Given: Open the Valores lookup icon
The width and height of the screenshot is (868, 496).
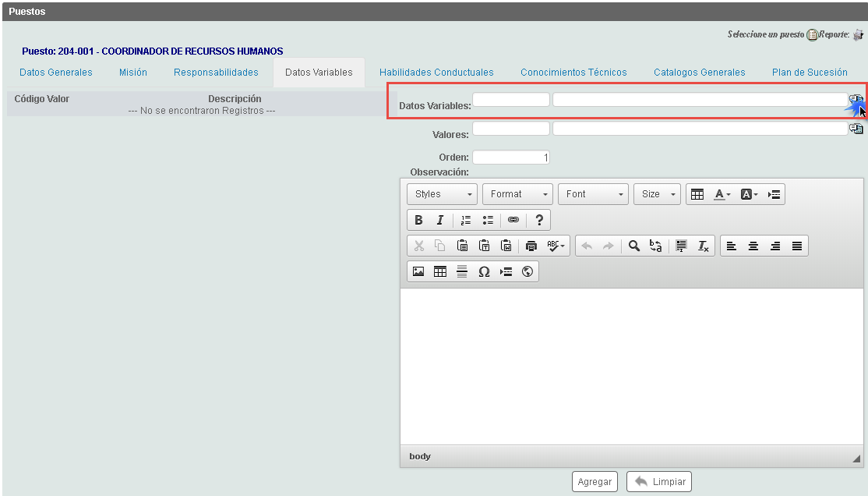Looking at the screenshot, I should coord(856,129).
